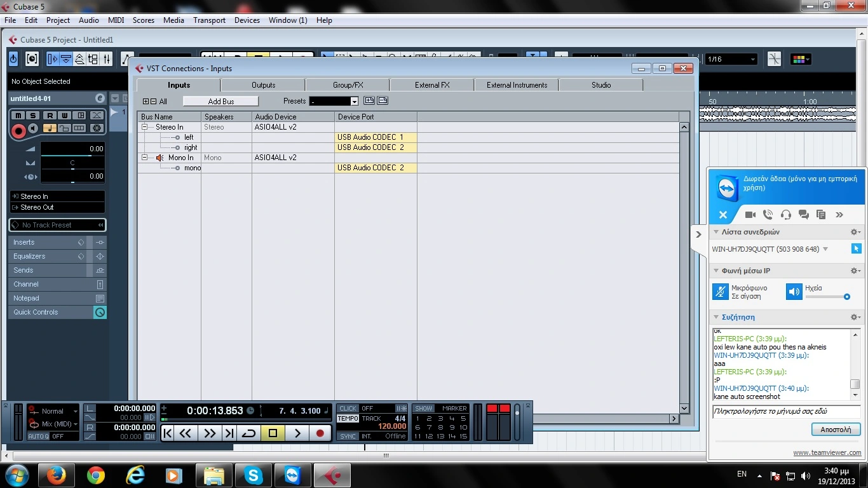
Task: Switch to the External FX tab
Action: (x=432, y=85)
